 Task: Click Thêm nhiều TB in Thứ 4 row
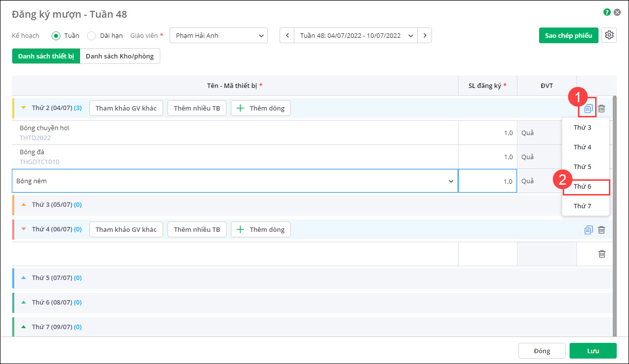pyautogui.click(x=197, y=229)
